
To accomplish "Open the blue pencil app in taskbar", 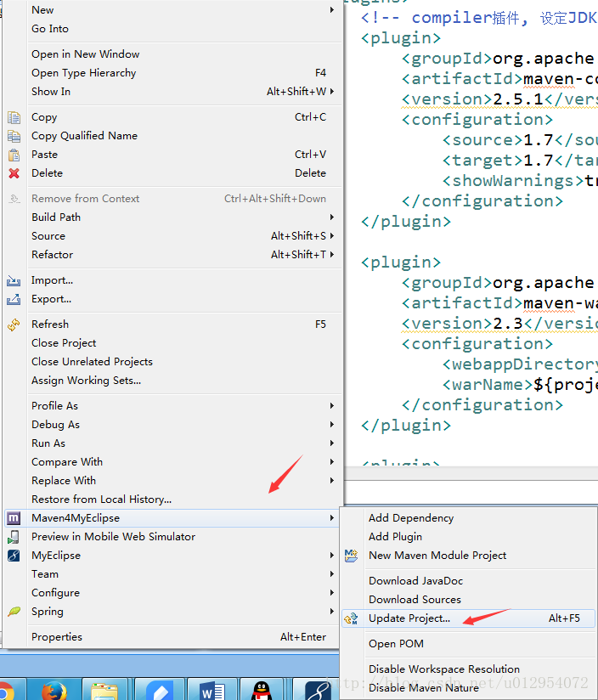I will [160, 690].
